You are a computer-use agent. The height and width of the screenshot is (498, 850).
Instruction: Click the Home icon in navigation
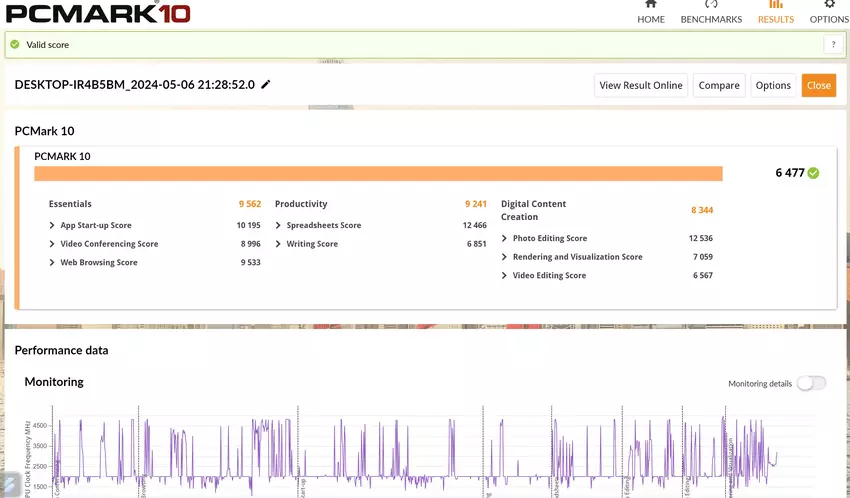coord(651,5)
